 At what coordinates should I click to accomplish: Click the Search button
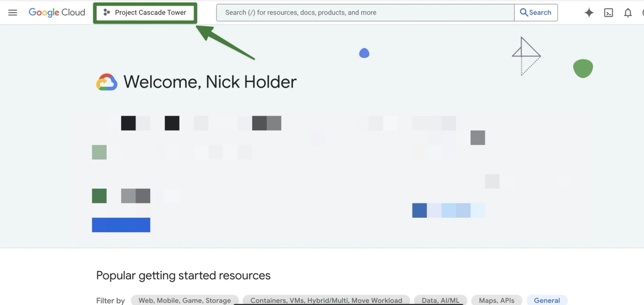[x=536, y=12]
